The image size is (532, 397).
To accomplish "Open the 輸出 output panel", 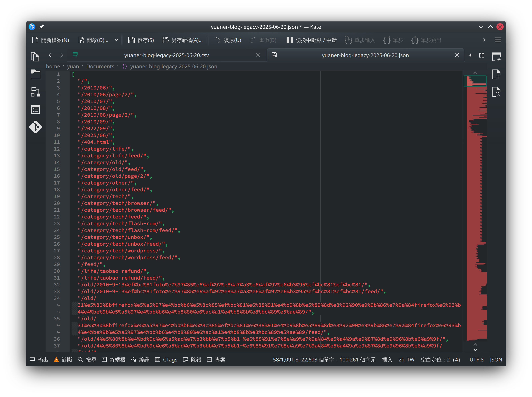I will click(x=39, y=359).
